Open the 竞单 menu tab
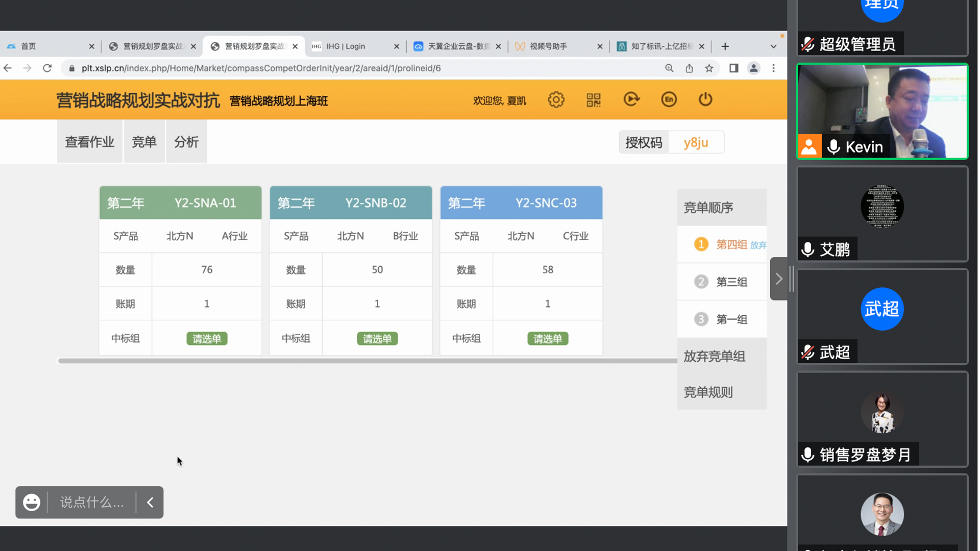 pos(144,142)
